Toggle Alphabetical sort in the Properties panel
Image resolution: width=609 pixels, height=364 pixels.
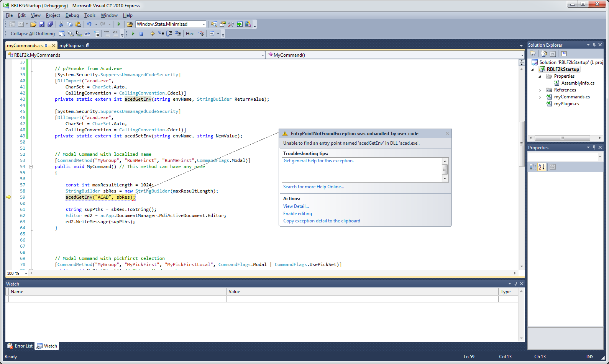point(542,167)
